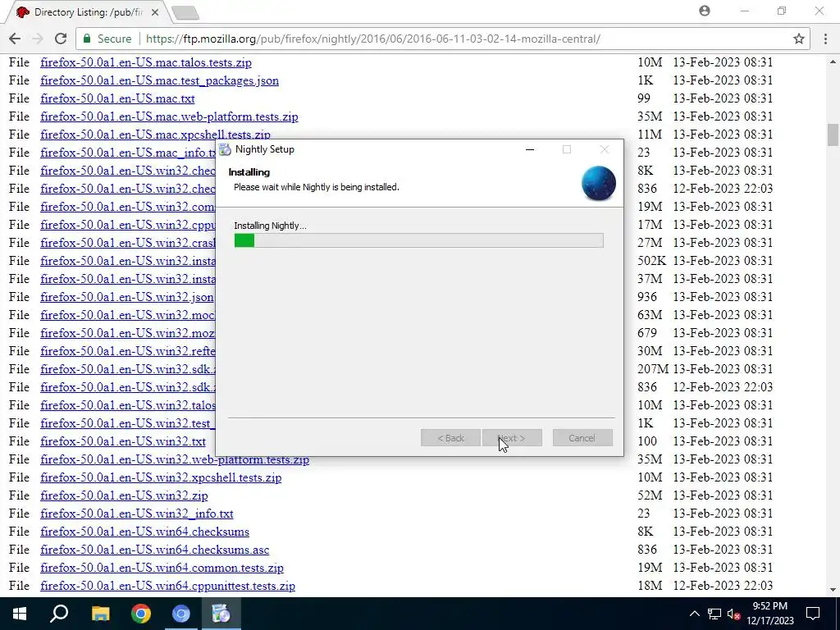Click the installer Back button
840x630 pixels.
click(x=450, y=438)
